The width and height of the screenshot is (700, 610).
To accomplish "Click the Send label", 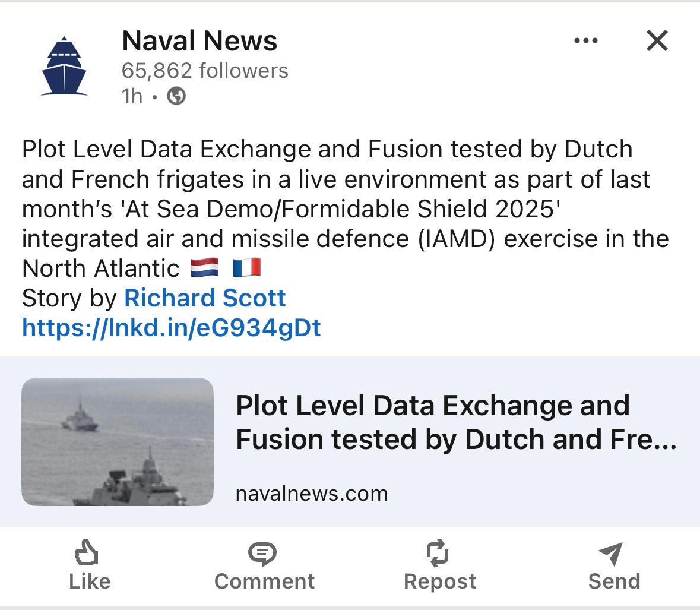I will point(615,581).
